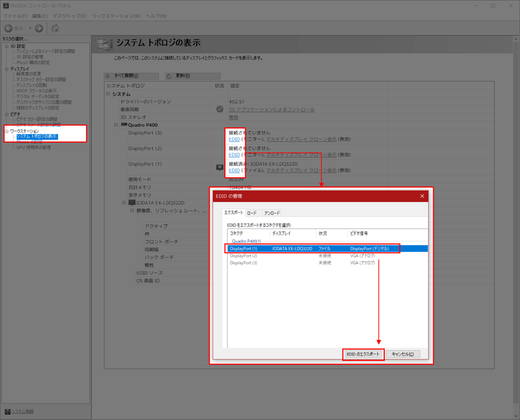
Task: Open the ワークステーション(W) menu
Action: tap(116, 16)
